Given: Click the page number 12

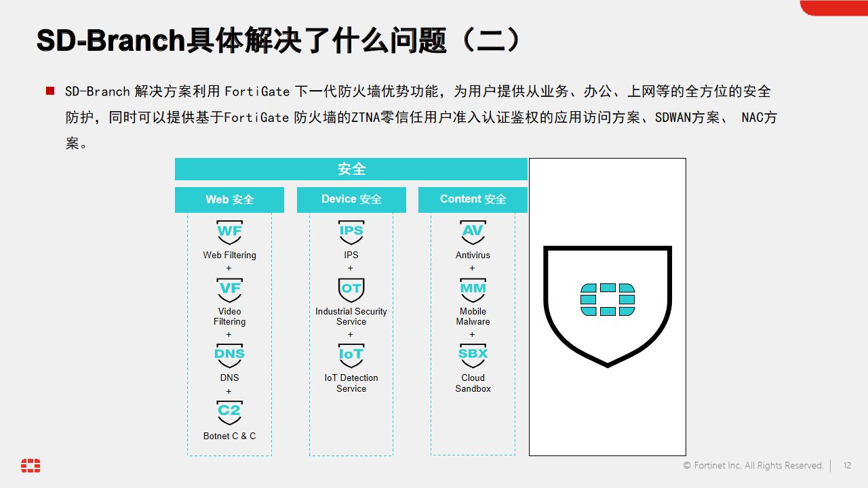Looking at the screenshot, I should (847, 466).
